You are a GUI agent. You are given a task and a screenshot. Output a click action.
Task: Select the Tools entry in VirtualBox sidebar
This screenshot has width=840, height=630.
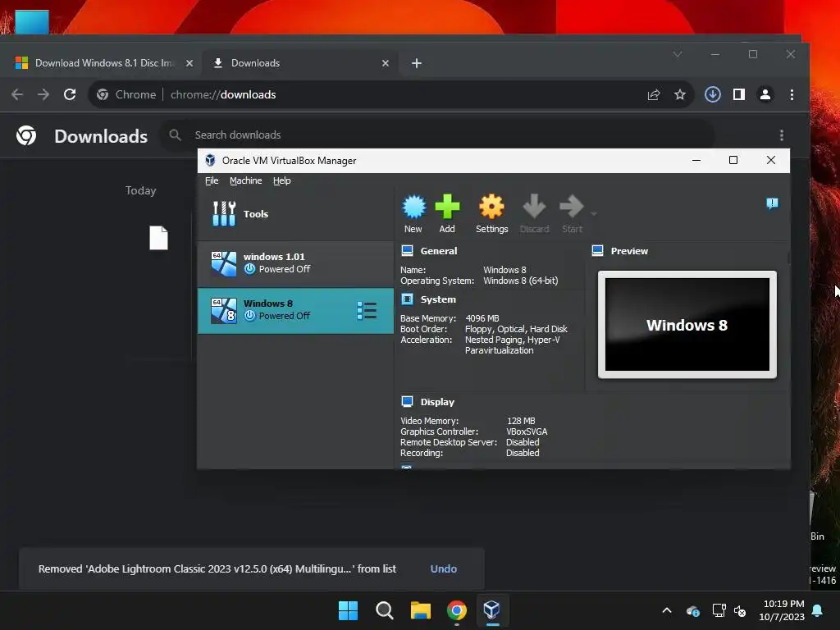click(295, 214)
